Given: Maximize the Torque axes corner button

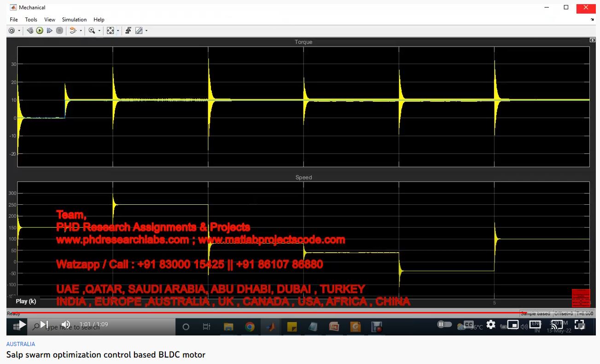Looking at the screenshot, I should (x=592, y=40).
